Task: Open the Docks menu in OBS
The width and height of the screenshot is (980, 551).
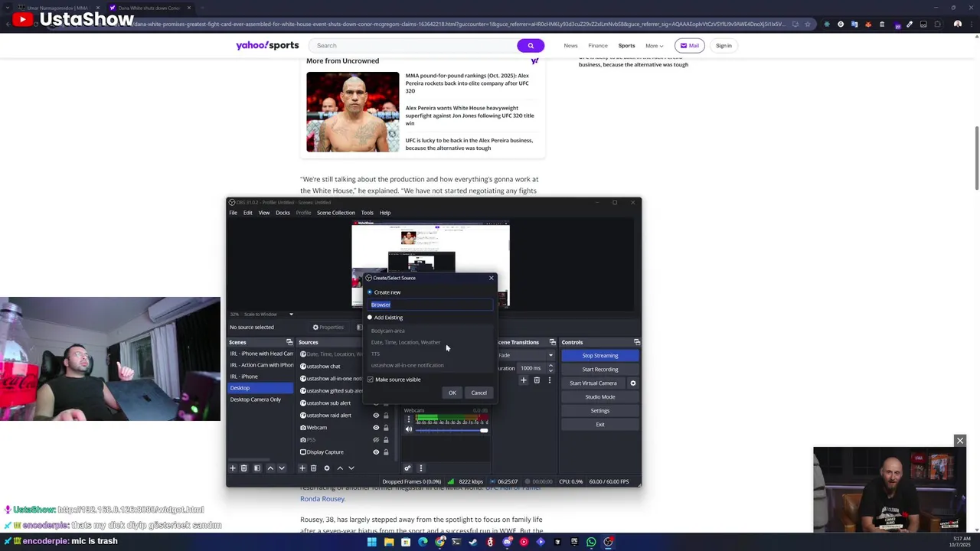Action: tap(283, 213)
